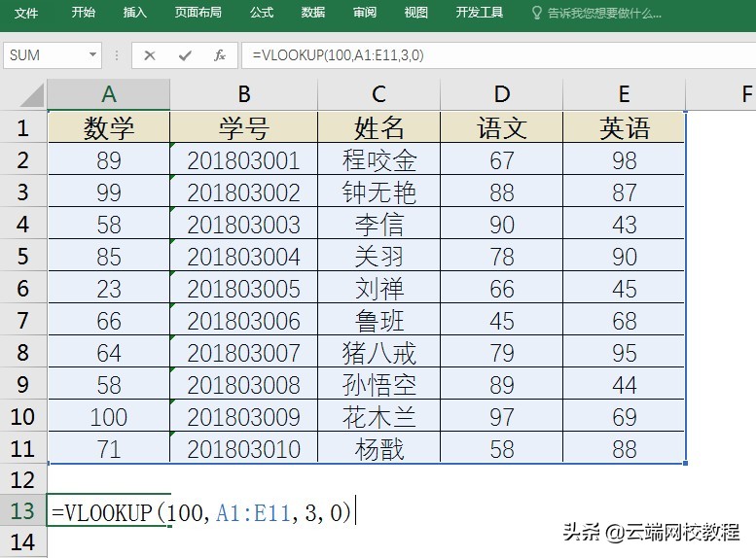The image size is (756, 558).
Task: Open the 审阅 tab
Action: [365, 12]
